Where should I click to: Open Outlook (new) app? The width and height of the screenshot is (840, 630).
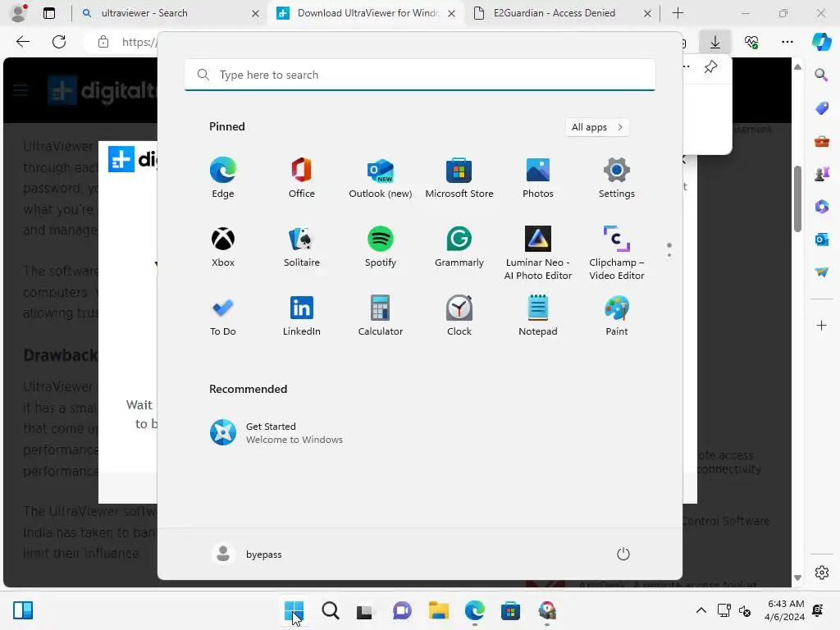(381, 178)
